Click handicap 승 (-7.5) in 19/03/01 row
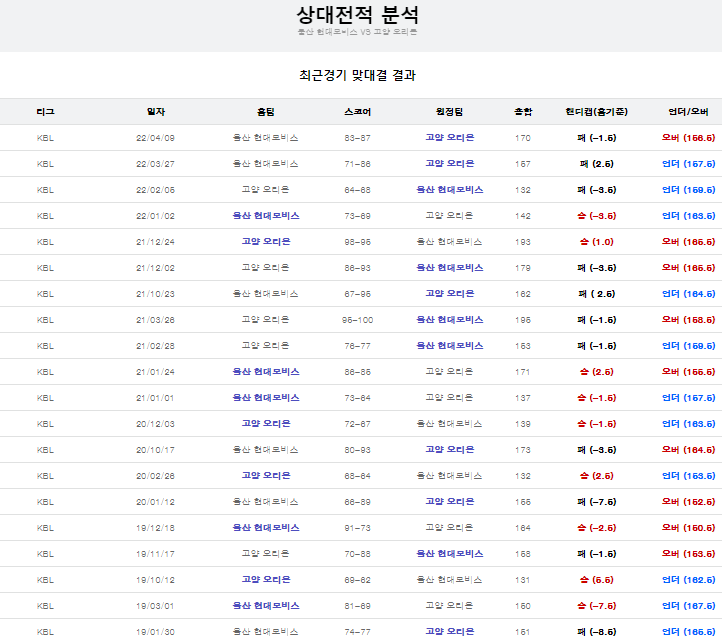 [597, 606]
